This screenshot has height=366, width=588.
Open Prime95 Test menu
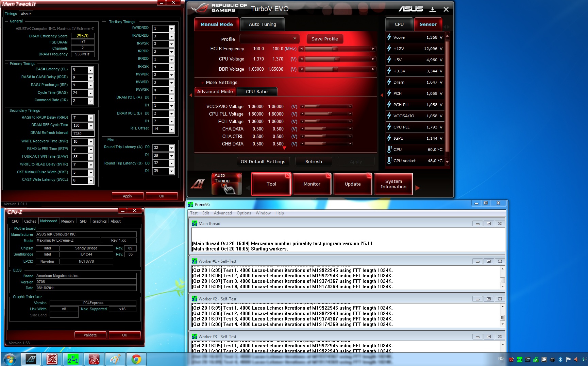tap(194, 213)
